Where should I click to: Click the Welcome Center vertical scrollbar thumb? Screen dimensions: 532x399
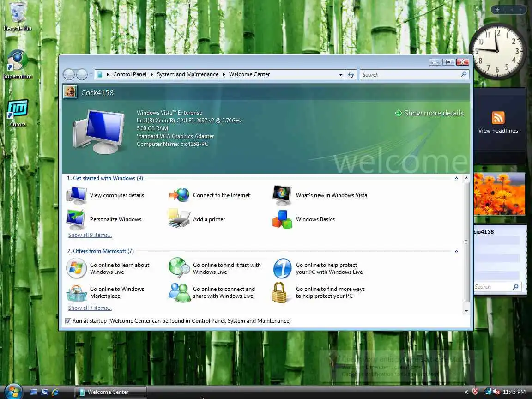tap(466, 242)
